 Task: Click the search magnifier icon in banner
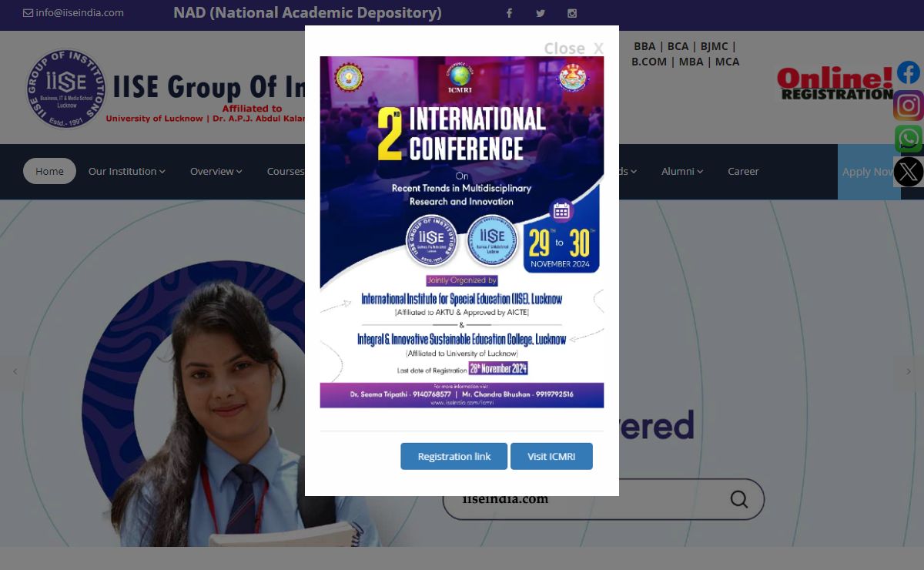(x=739, y=499)
